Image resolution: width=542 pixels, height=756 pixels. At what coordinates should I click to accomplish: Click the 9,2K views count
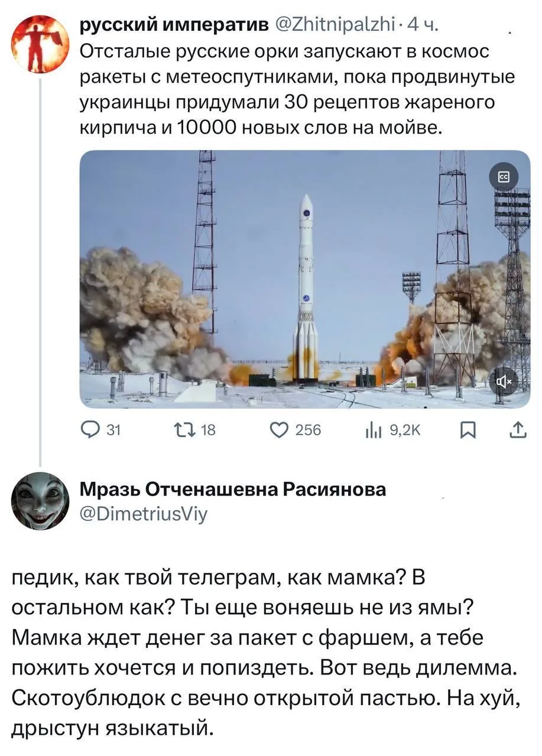[403, 432]
